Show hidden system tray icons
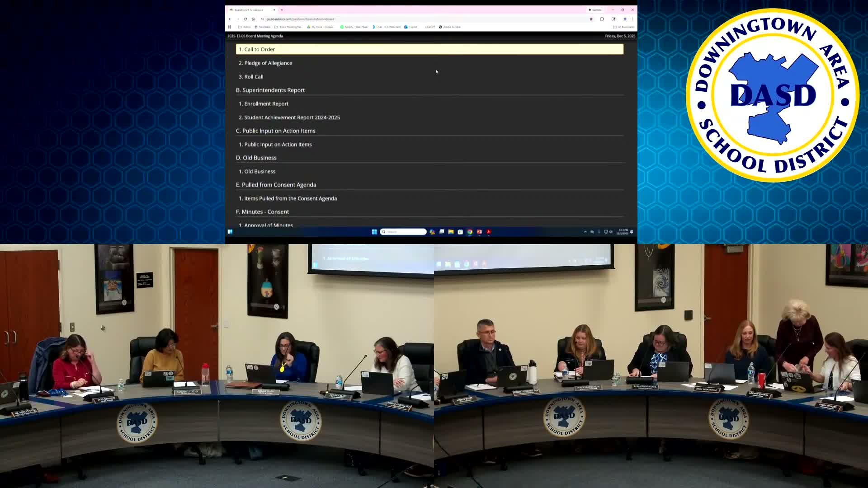The width and height of the screenshot is (868, 488). [585, 232]
